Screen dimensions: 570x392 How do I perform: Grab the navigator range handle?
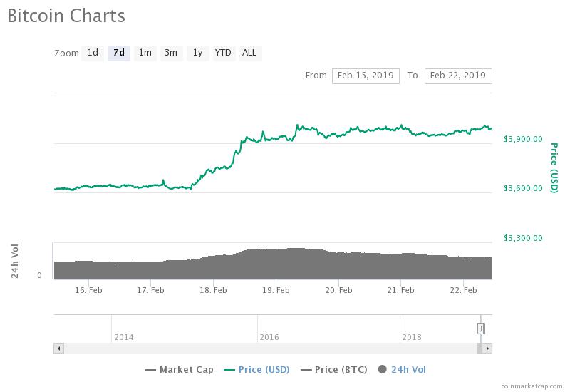pyautogui.click(x=481, y=329)
